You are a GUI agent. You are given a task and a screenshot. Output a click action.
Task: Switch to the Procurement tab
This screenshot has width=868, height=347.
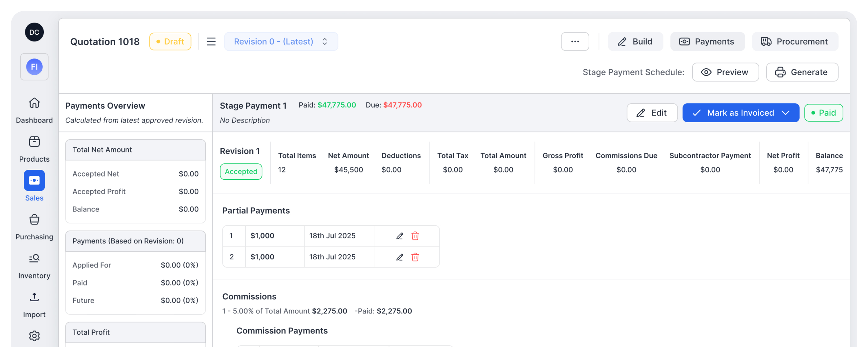point(795,41)
